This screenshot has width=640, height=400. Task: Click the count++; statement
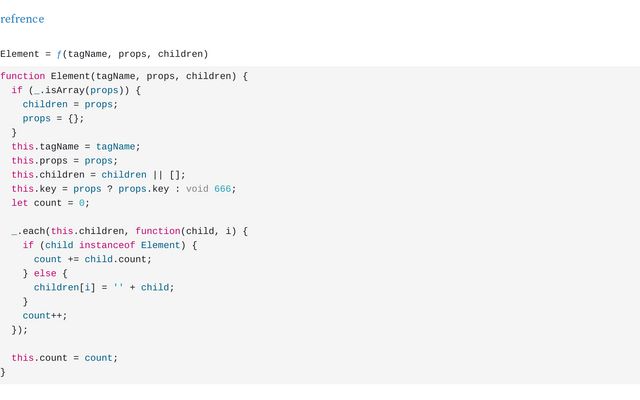coord(45,316)
